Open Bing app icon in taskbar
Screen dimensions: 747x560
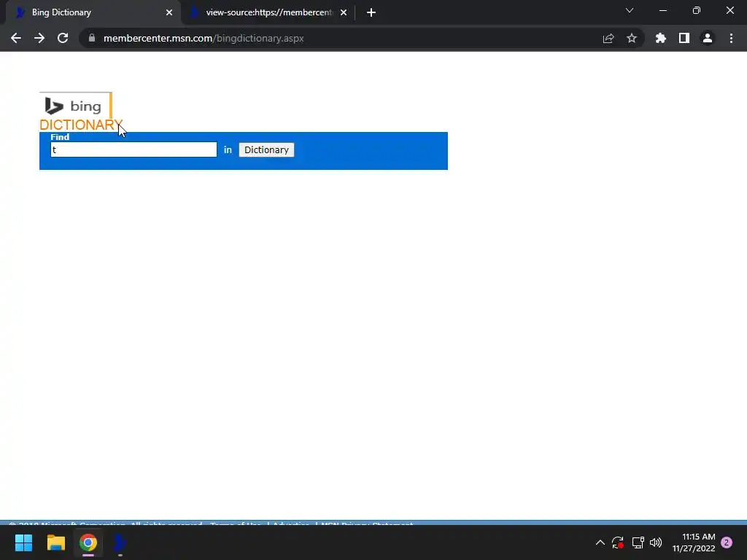click(x=120, y=542)
